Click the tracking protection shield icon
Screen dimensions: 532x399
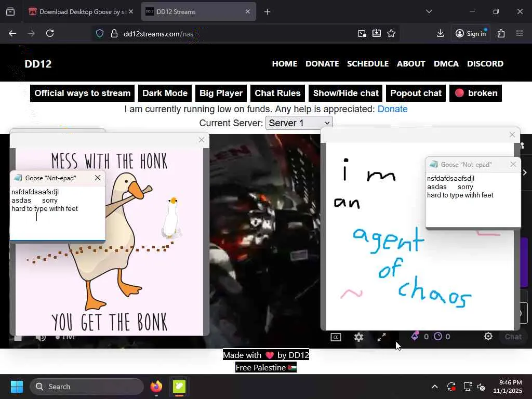(99, 34)
